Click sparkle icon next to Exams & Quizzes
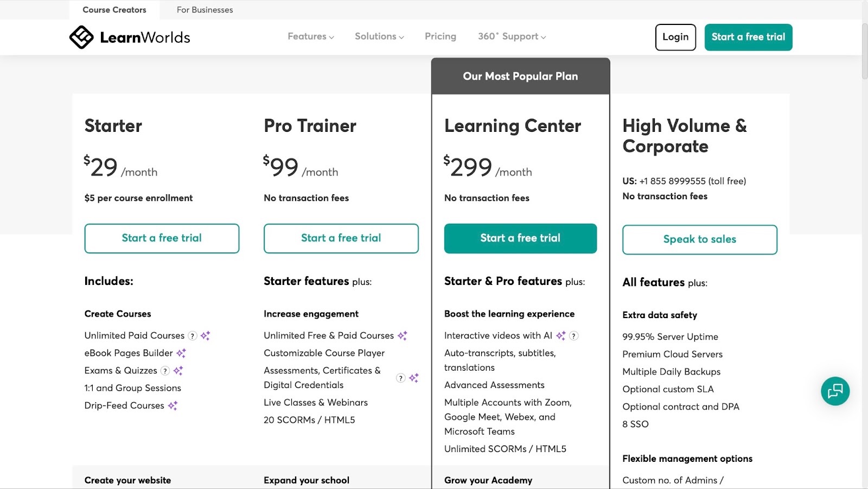Viewport: 868px width, 489px height. click(178, 371)
